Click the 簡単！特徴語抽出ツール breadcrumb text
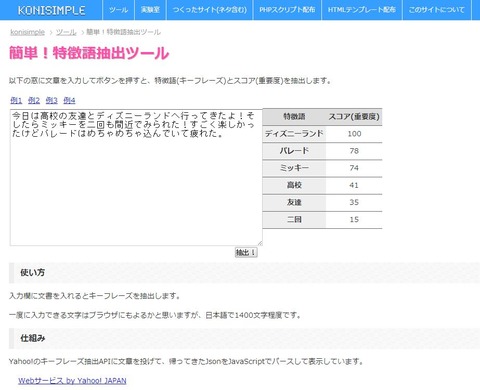 [123, 32]
